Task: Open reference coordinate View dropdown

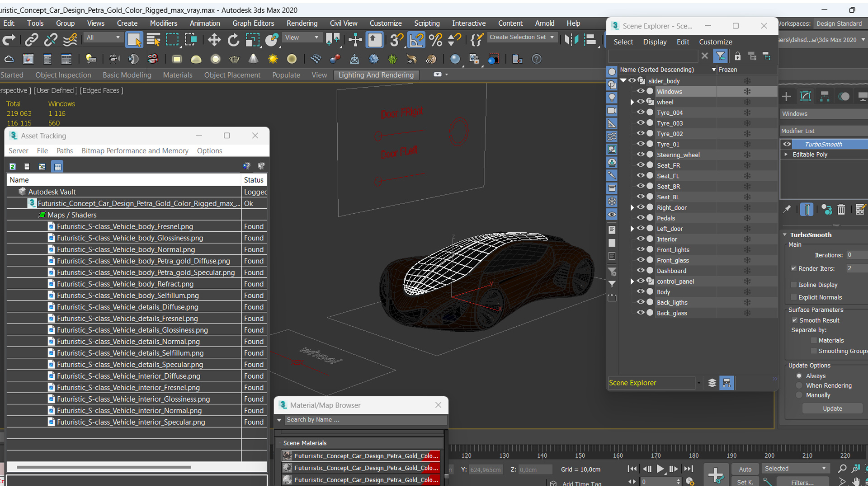Action: point(302,38)
